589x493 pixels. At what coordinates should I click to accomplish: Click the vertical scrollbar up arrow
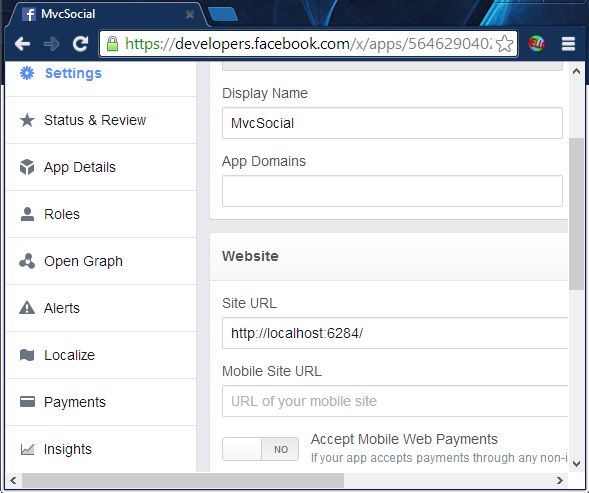(x=576, y=71)
